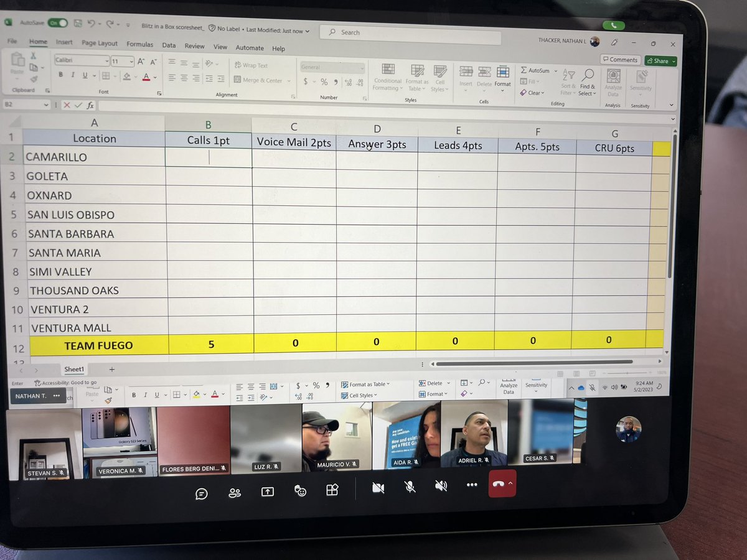
Task: Select the SANTA BARBARA cell
Action: pyautogui.click(x=97, y=234)
